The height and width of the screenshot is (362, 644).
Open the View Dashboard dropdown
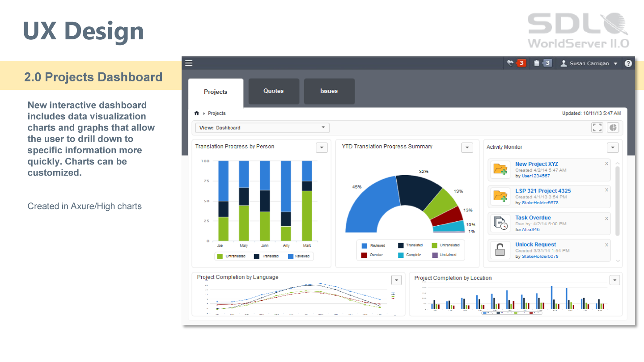point(262,128)
